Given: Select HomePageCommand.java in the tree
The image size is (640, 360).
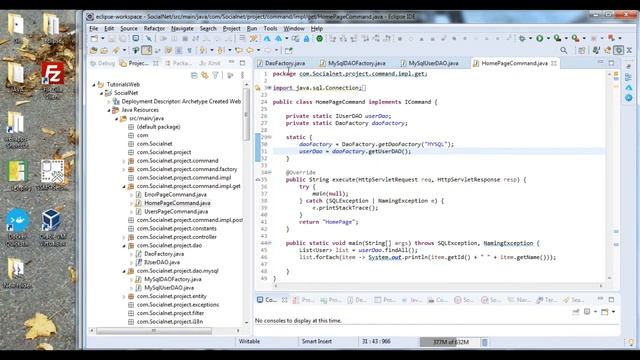Looking at the screenshot, I should [177, 203].
